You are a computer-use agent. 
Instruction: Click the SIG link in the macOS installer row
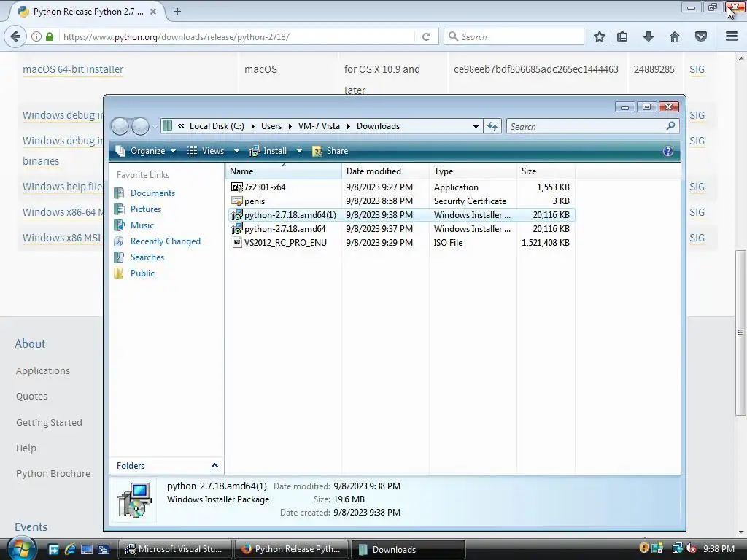point(697,69)
